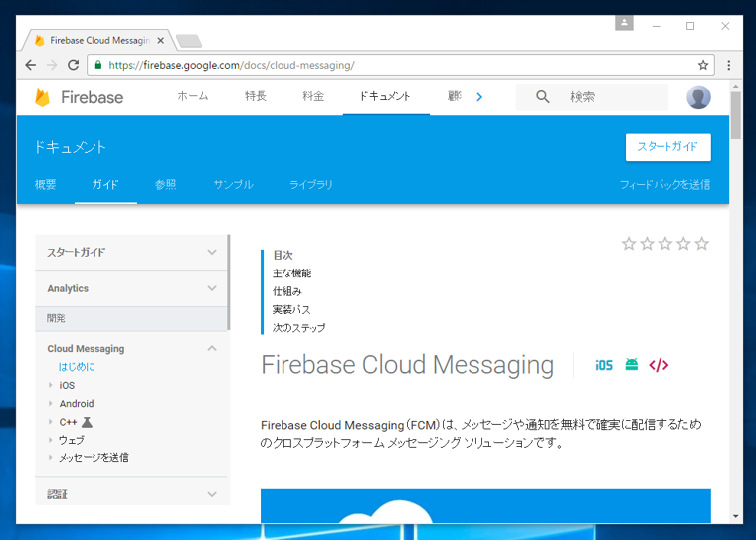Open Chrome three-dot menu
The width and height of the screenshot is (756, 540).
click(x=728, y=65)
